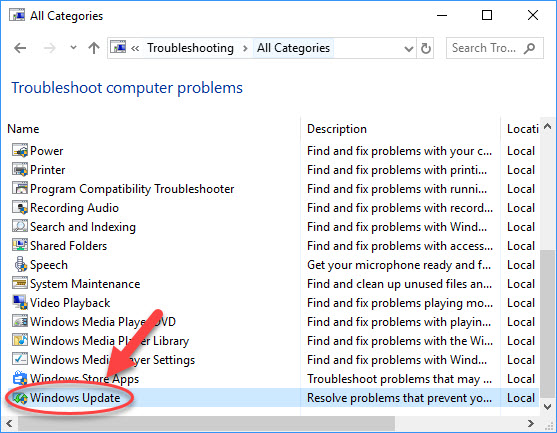Open the Printer troubleshooter icon
This screenshot has height=433, width=557.
coord(20,170)
